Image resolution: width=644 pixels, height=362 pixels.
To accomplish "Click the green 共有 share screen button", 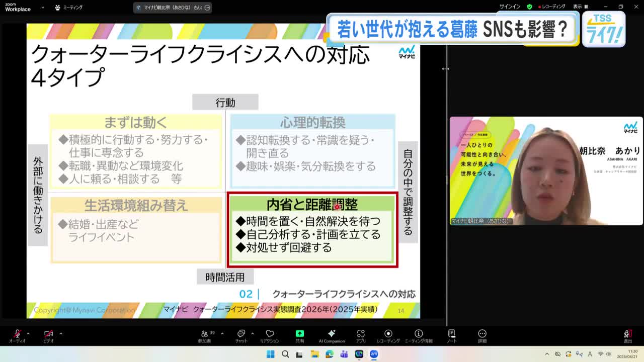I will click(299, 335).
